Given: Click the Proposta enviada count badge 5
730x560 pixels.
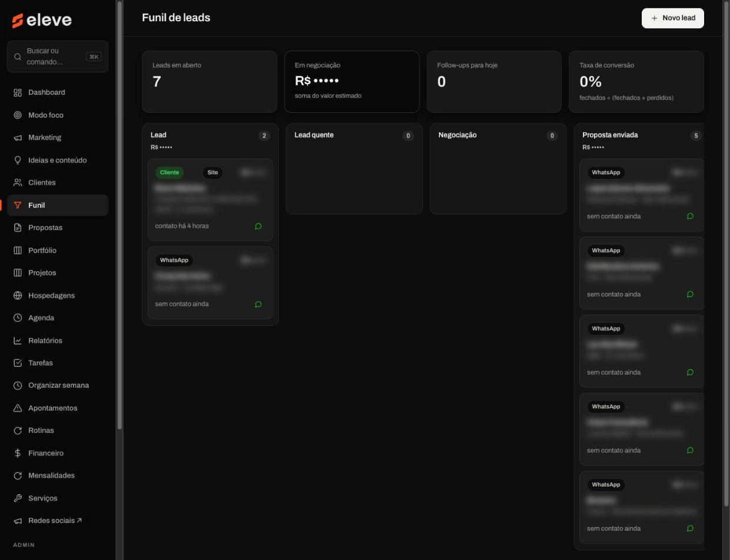Looking at the screenshot, I should point(696,136).
